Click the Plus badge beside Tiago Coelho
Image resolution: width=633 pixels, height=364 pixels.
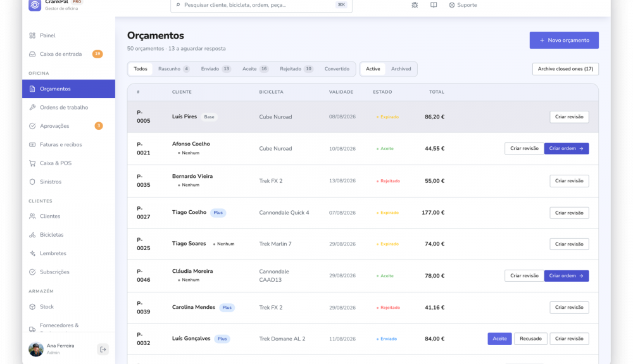click(218, 213)
